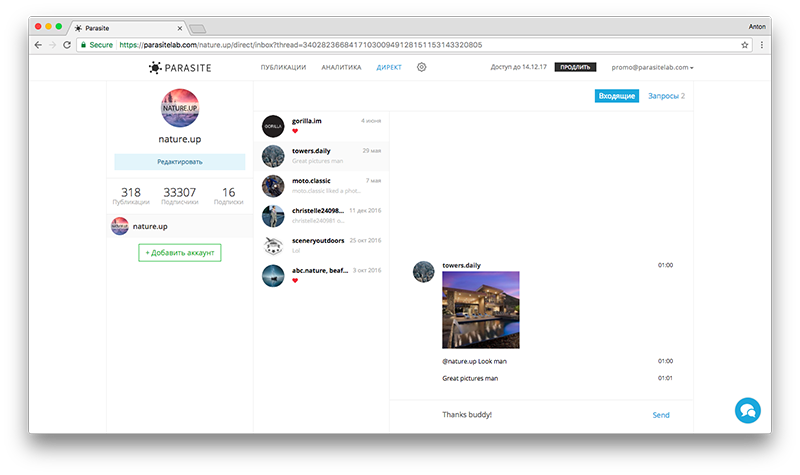
Task: Switch to the Публикации tab
Action: 282,67
